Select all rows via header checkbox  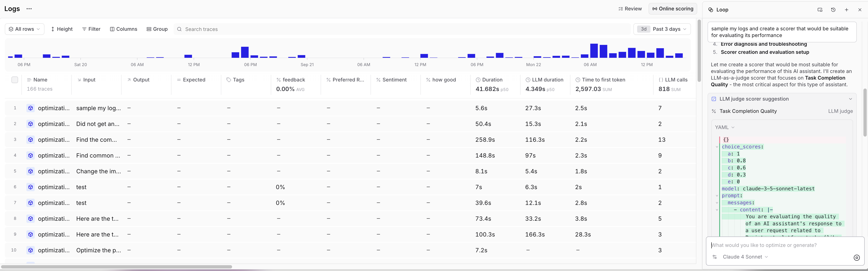[15, 80]
